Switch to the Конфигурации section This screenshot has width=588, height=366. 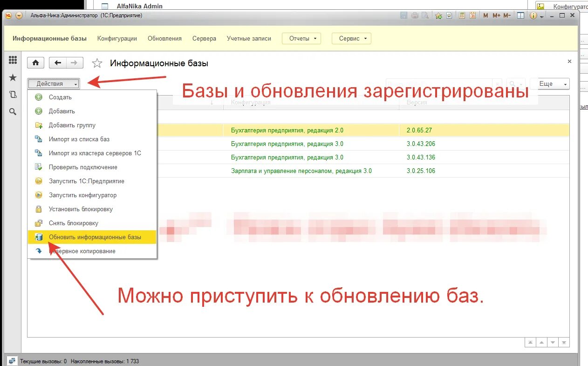pos(117,38)
